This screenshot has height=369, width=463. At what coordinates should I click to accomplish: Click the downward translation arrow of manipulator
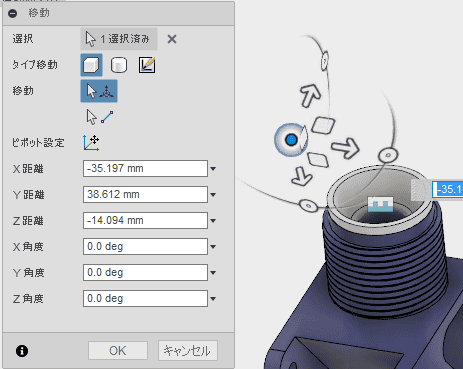point(302,177)
